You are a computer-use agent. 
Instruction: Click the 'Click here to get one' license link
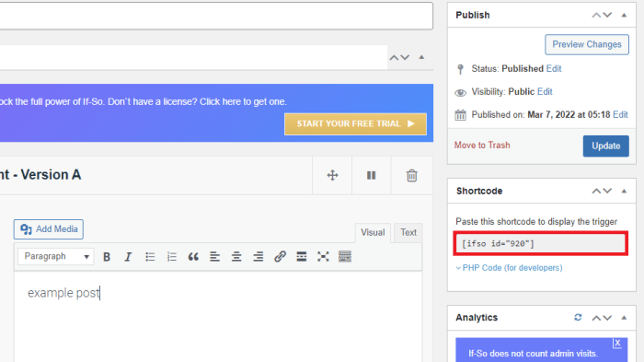click(243, 101)
